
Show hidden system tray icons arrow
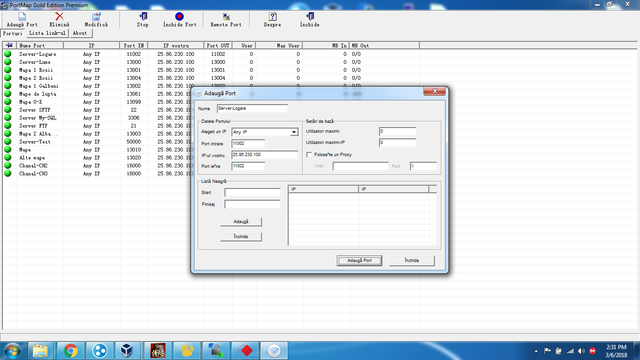(536, 351)
